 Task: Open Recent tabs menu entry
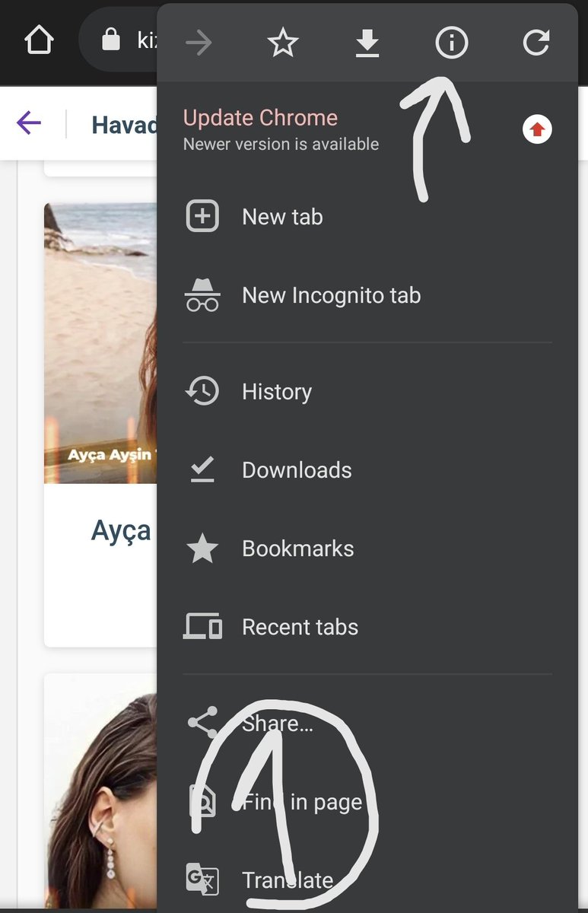367,627
